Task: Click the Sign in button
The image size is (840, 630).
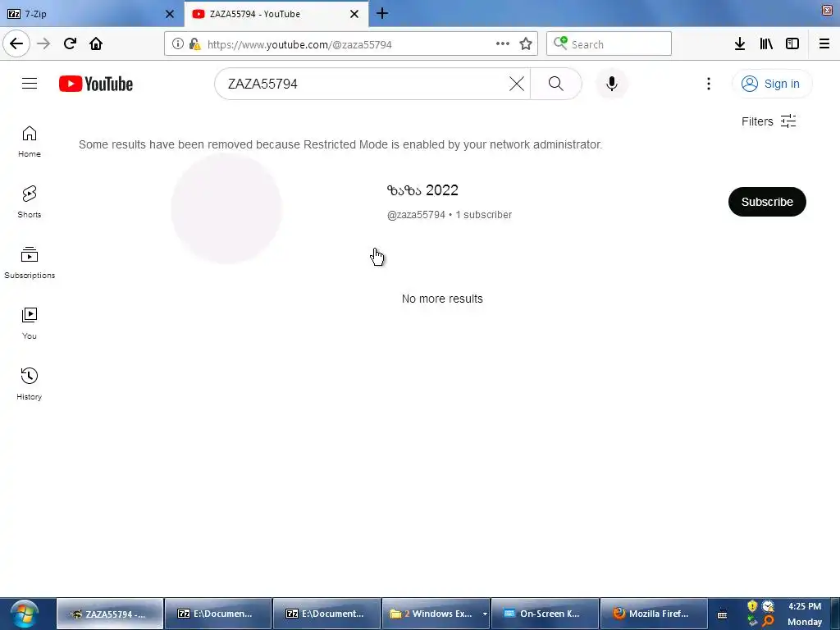Action: [771, 84]
